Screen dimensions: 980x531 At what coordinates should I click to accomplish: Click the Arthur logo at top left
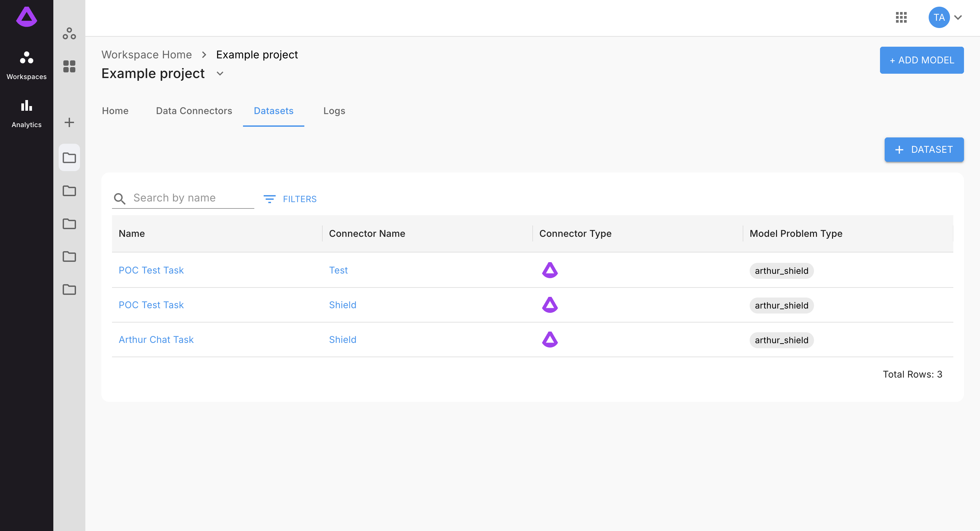[26, 17]
